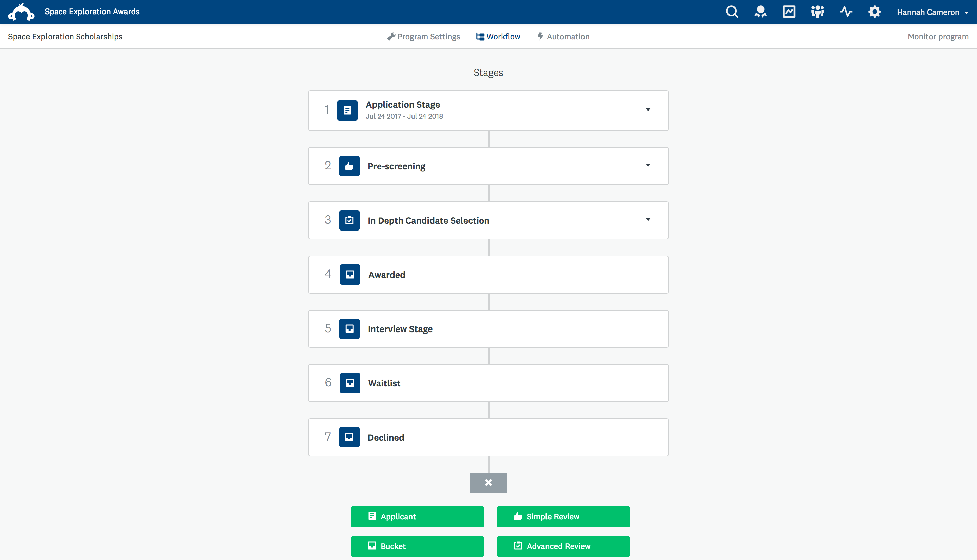Image resolution: width=977 pixels, height=560 pixels.
Task: Switch to the Automation tab
Action: 563,37
